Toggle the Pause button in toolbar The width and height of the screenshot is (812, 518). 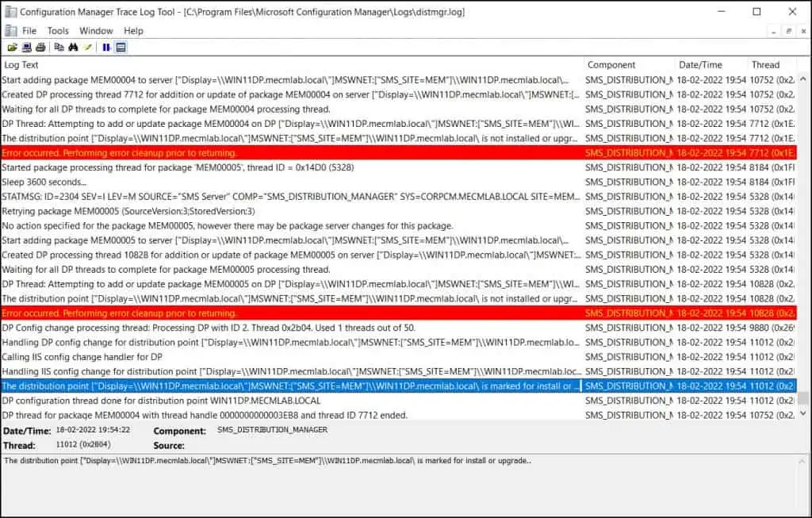click(x=106, y=48)
